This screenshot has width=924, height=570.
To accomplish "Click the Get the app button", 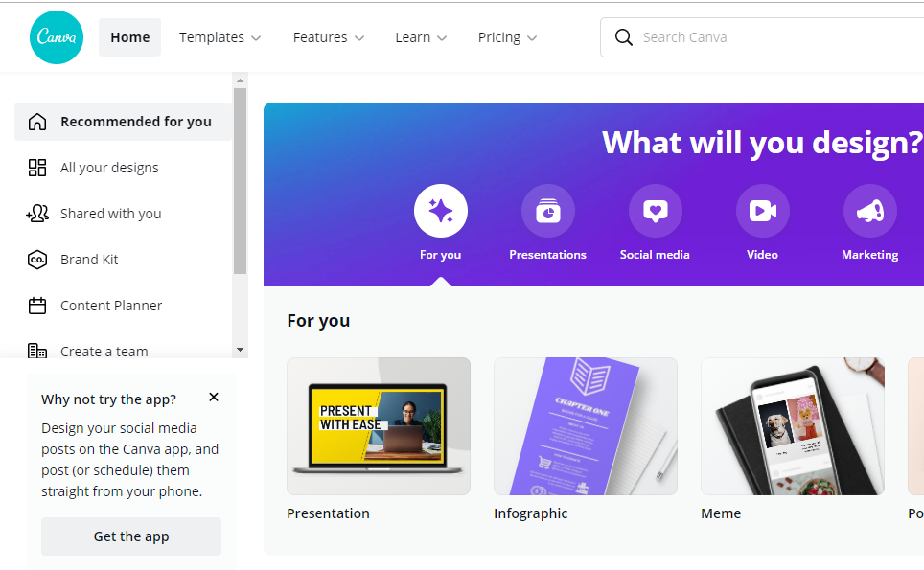I will [130, 536].
